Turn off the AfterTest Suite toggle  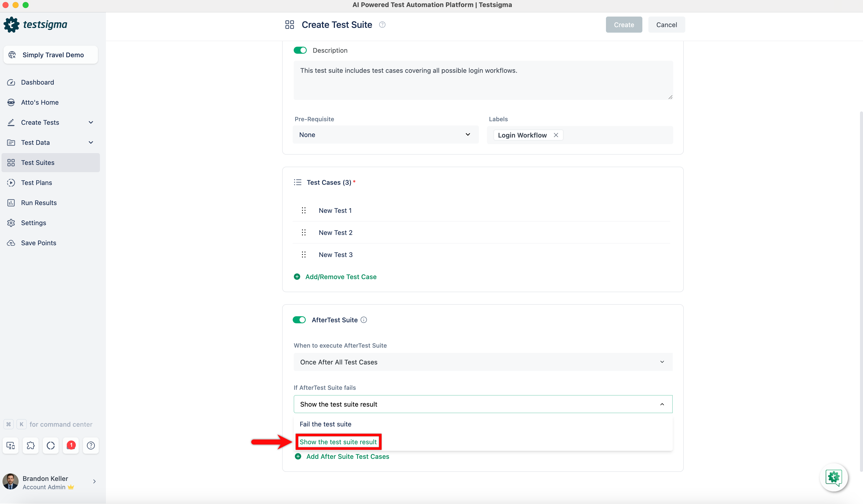pyautogui.click(x=299, y=320)
